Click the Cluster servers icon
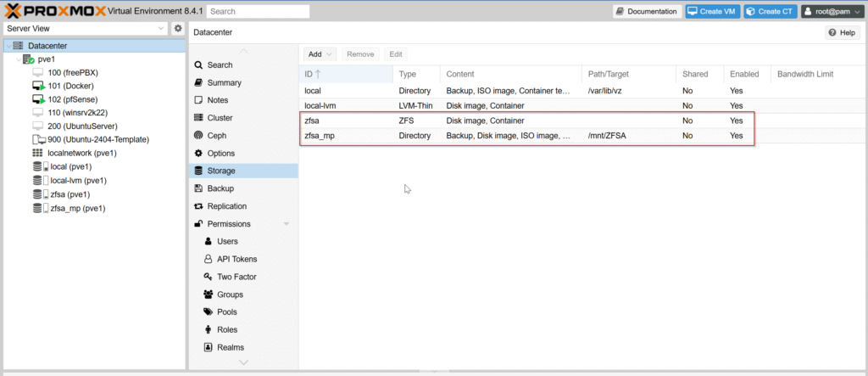868x376 pixels. click(198, 118)
